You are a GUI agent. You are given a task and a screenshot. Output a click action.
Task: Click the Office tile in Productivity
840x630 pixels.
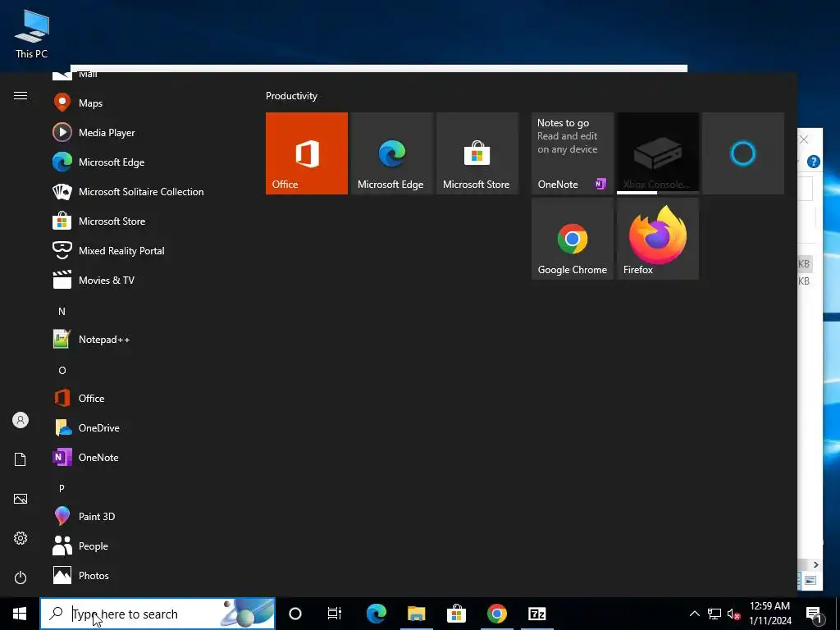point(307,153)
